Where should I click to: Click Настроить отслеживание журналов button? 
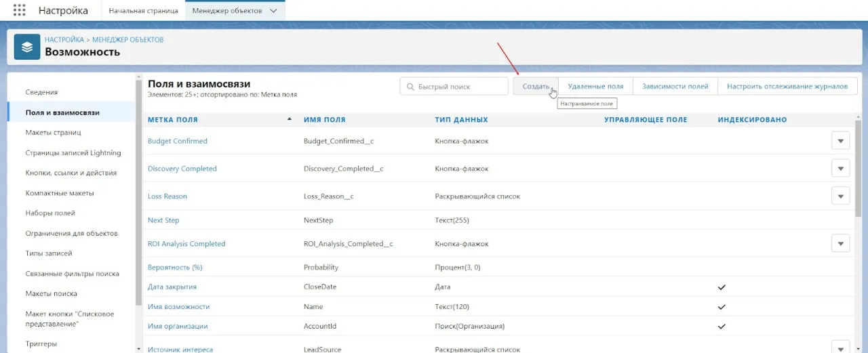(787, 87)
